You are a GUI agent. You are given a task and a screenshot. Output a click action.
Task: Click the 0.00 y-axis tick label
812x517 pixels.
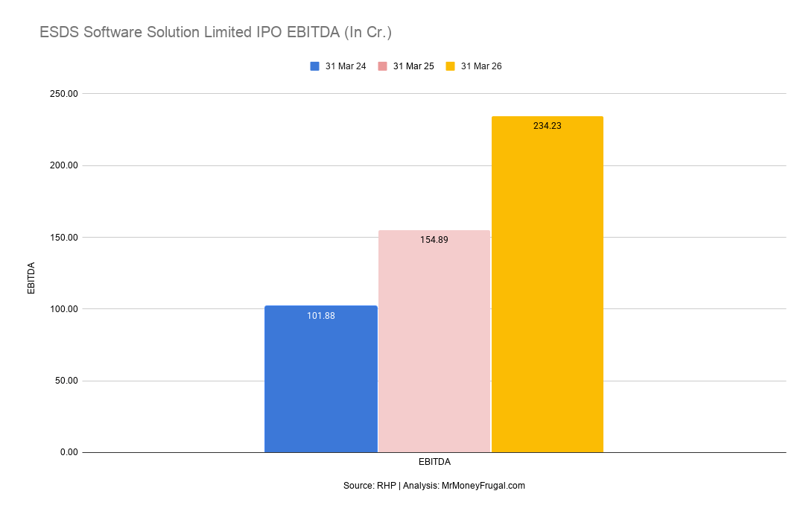point(69,452)
